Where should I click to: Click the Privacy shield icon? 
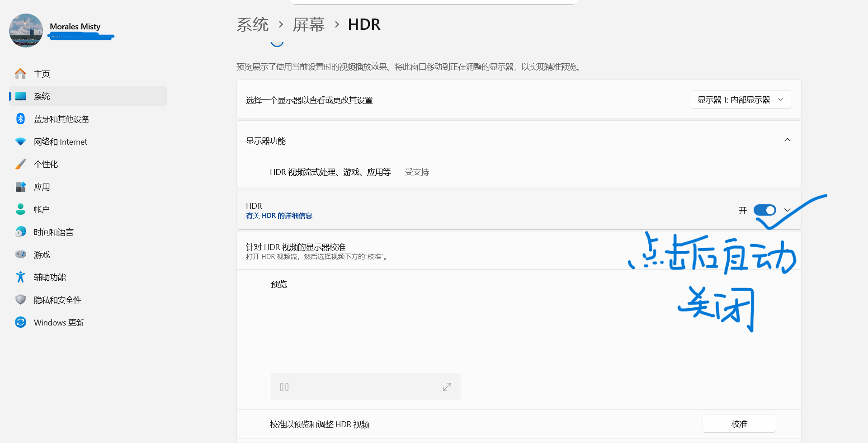click(20, 300)
